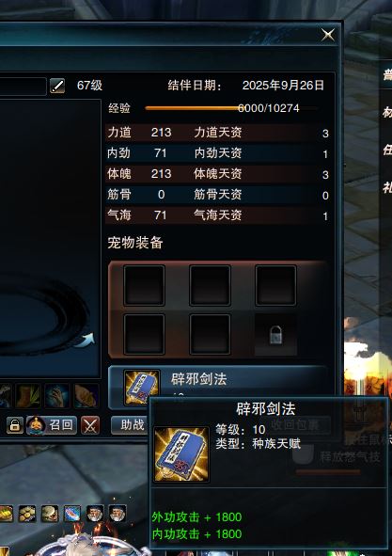Screen dimensions: 392x556
Task: Click the 力道天资 aptitude row
Action: 217,133
